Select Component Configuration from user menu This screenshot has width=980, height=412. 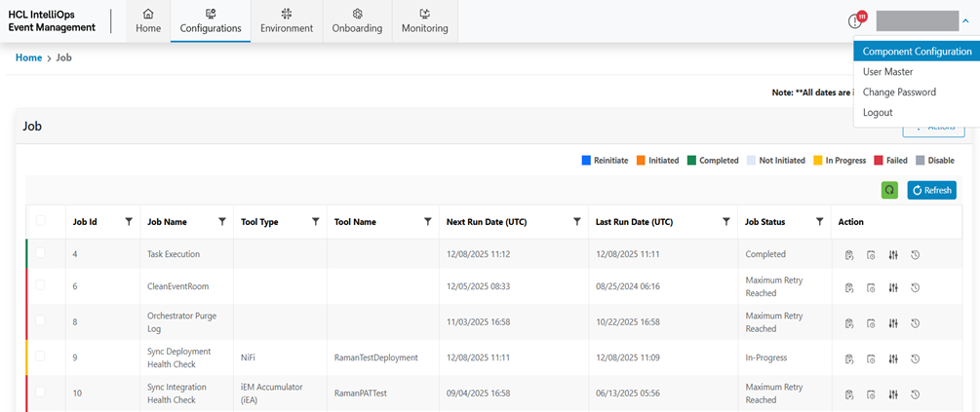(917, 52)
